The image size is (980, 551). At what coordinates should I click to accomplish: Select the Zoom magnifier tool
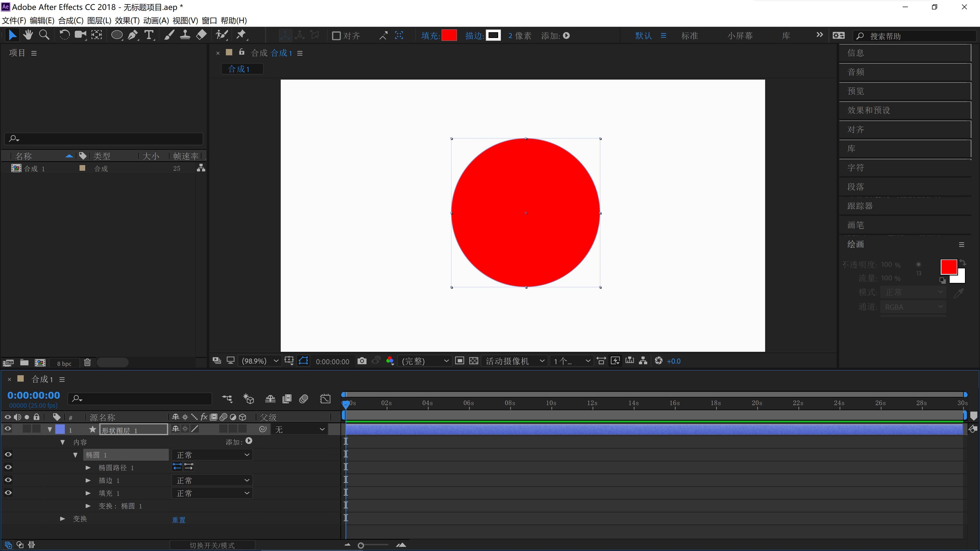[44, 35]
